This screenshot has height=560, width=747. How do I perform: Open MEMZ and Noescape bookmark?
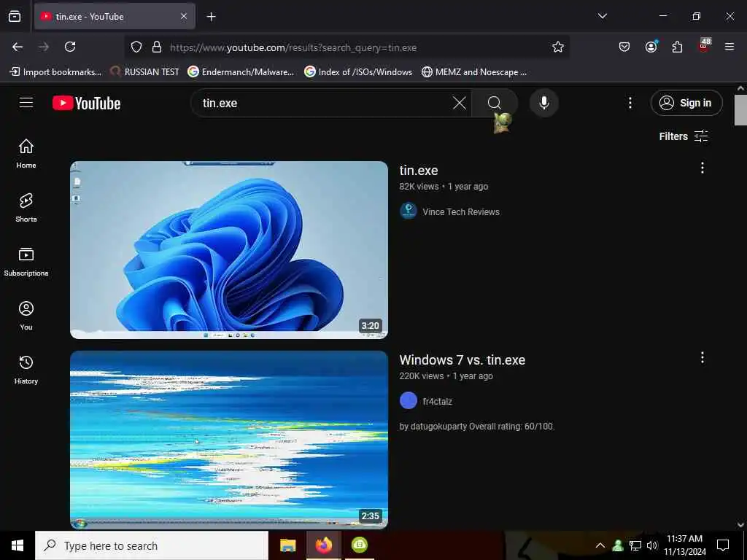[474, 72]
